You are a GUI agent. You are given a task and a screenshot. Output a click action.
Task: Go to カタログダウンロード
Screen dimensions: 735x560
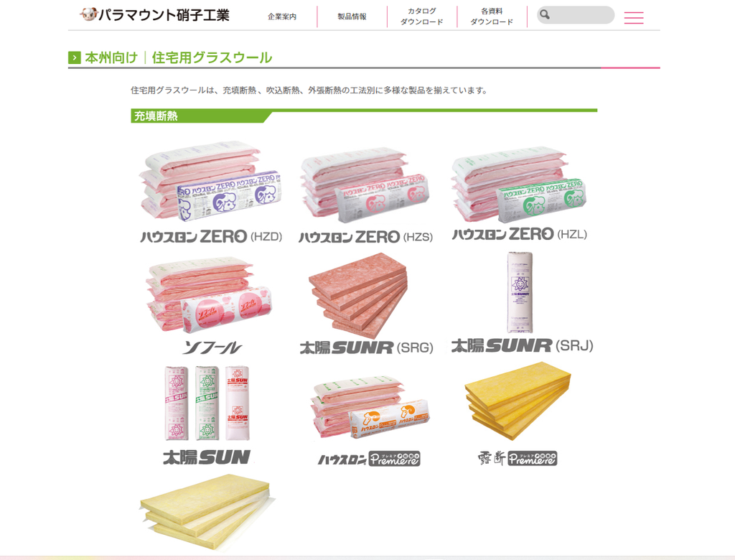point(421,17)
